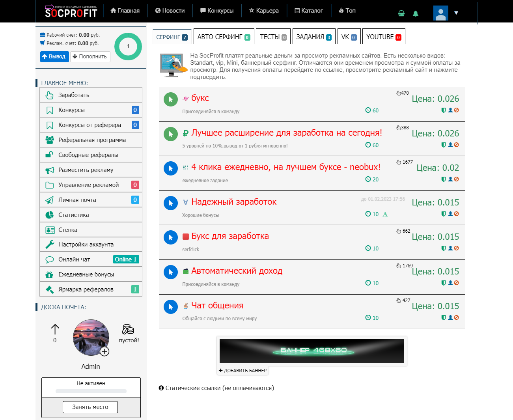This screenshot has height=420, width=513.
Task: Click person icon in Чат общения row
Action: (x=450, y=317)
